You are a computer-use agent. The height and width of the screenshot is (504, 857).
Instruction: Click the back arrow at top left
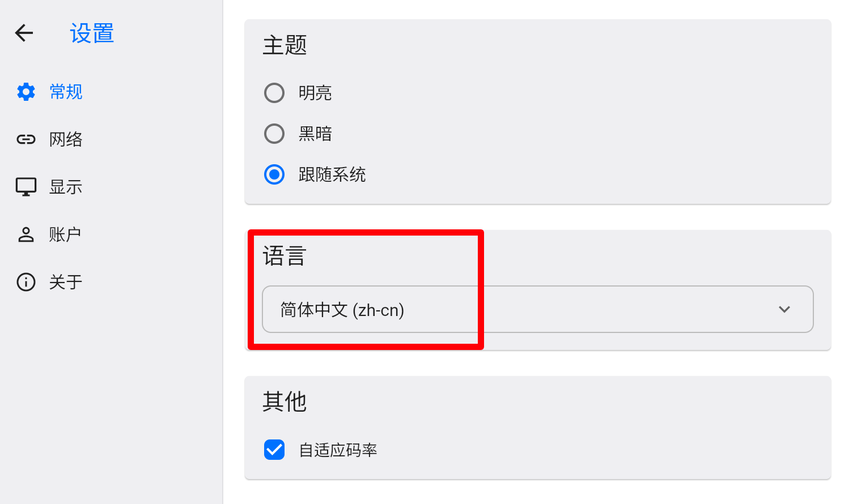(x=23, y=33)
